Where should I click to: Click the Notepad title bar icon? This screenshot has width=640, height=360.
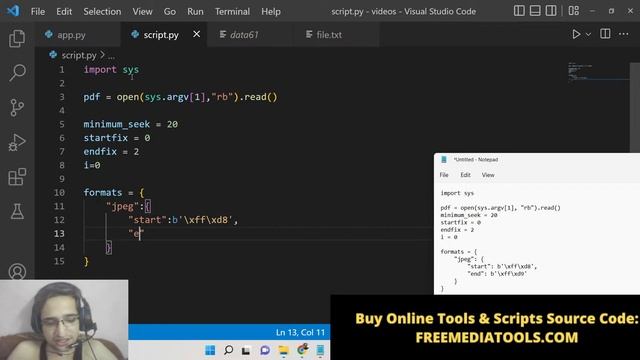coord(444,160)
